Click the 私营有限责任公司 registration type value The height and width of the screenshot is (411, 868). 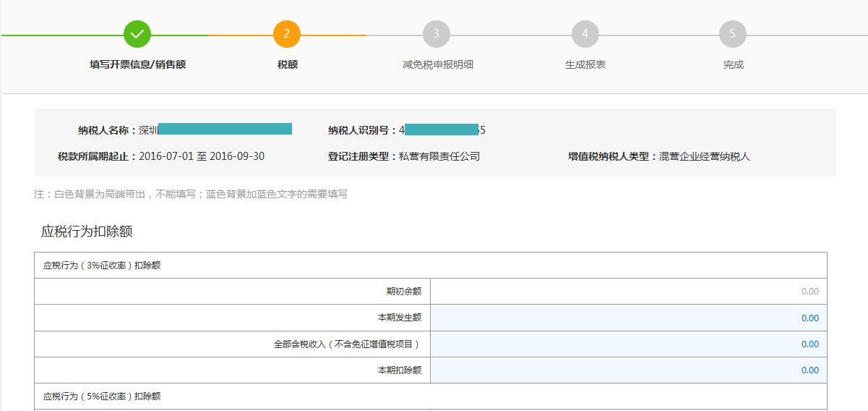(439, 156)
